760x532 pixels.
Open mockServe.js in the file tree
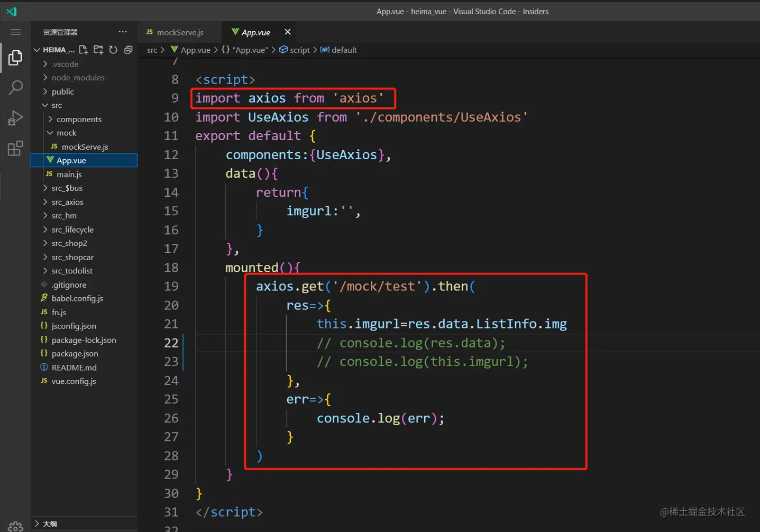pyautogui.click(x=84, y=146)
